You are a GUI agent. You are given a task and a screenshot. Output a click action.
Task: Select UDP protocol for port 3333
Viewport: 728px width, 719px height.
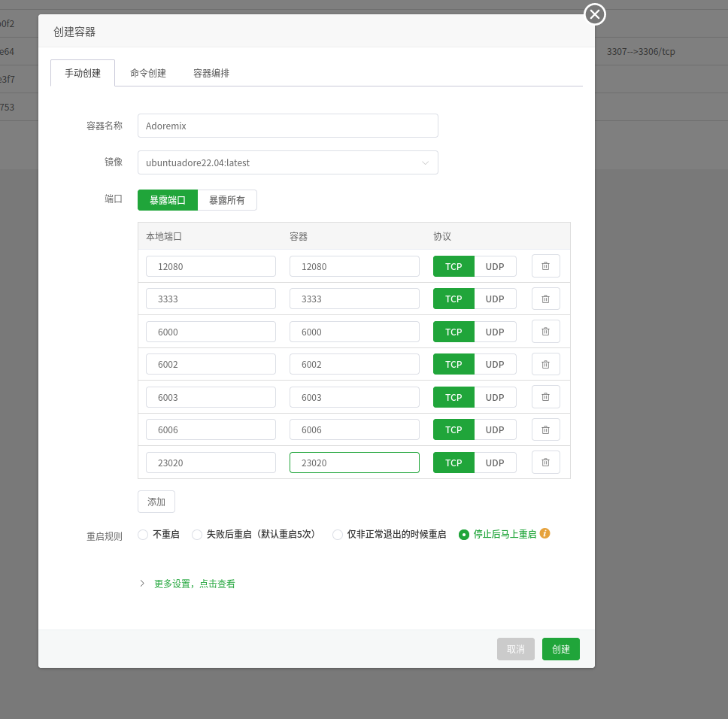tap(495, 299)
